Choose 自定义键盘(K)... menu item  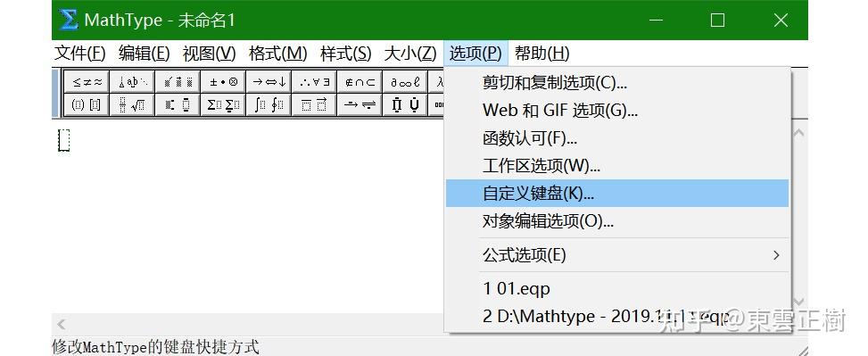click(617, 194)
